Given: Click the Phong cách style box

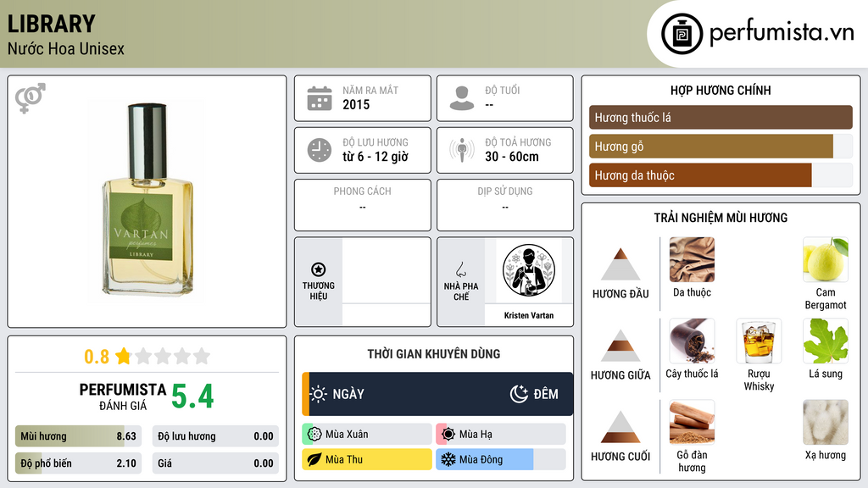Looking at the screenshot, I should point(363,205).
